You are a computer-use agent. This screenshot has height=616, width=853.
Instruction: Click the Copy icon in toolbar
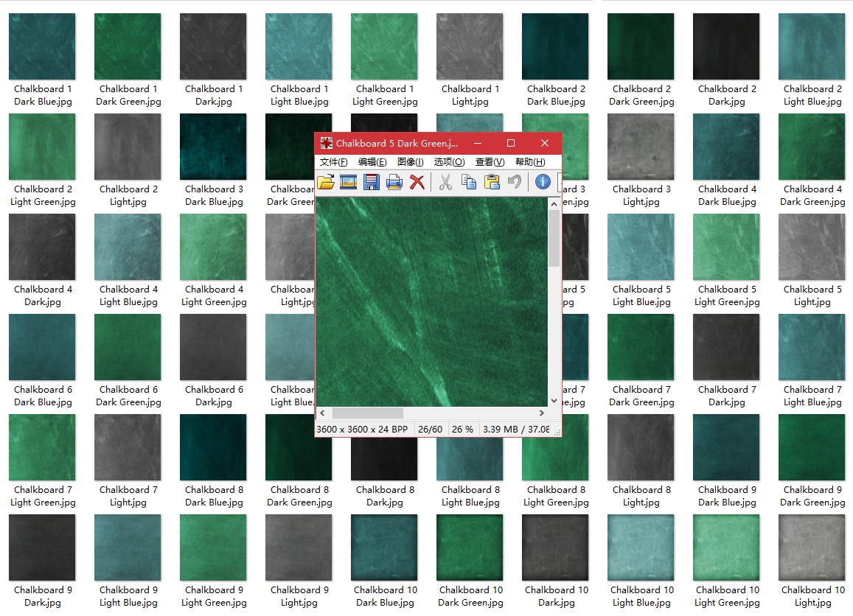coord(468,182)
